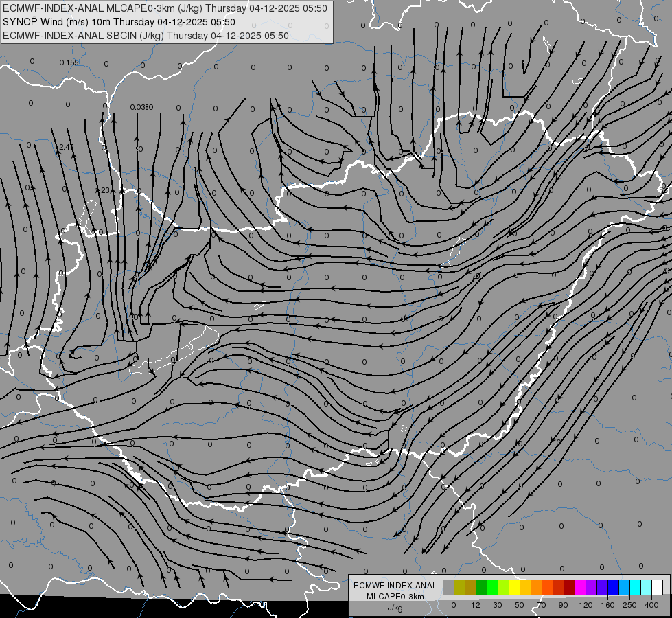The width and height of the screenshot is (672, 618).
Task: Select the legend scale value '250'
Action: tap(629, 605)
